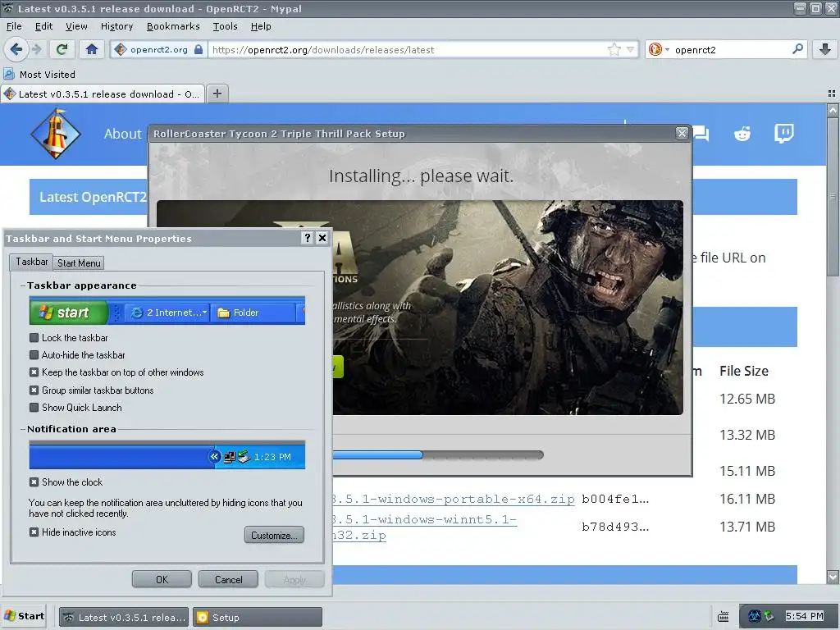Go to home page icon
This screenshot has height=630, width=840.
coord(92,50)
